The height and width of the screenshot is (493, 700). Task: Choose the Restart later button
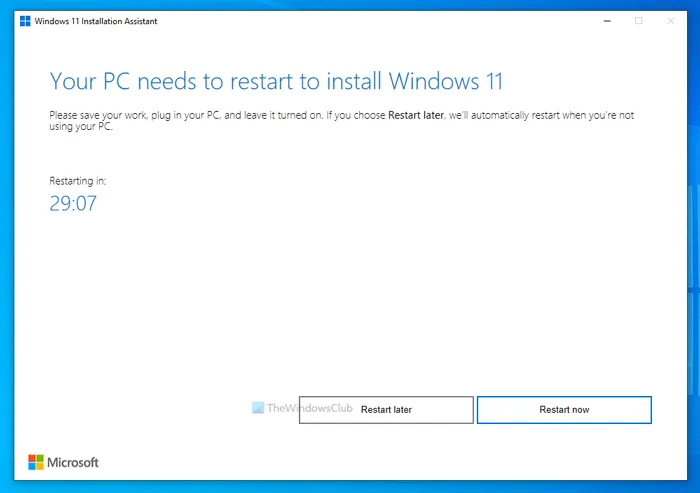[x=386, y=410]
